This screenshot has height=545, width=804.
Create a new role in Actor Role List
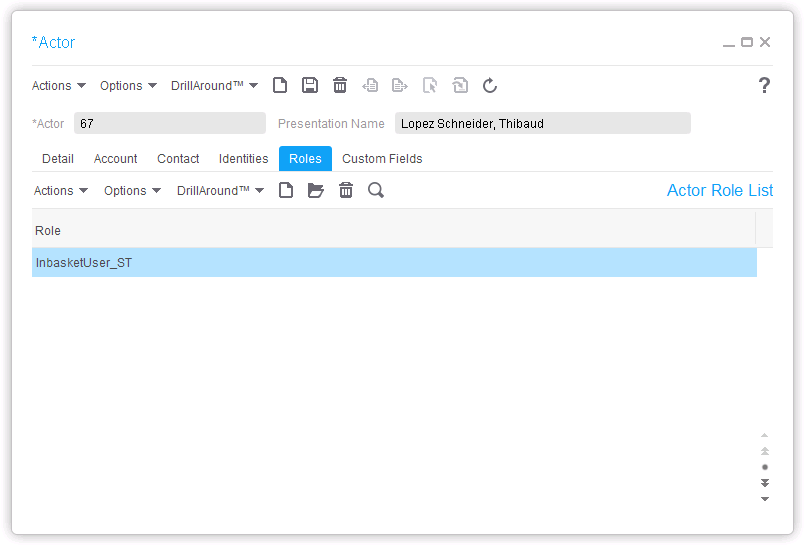click(286, 191)
